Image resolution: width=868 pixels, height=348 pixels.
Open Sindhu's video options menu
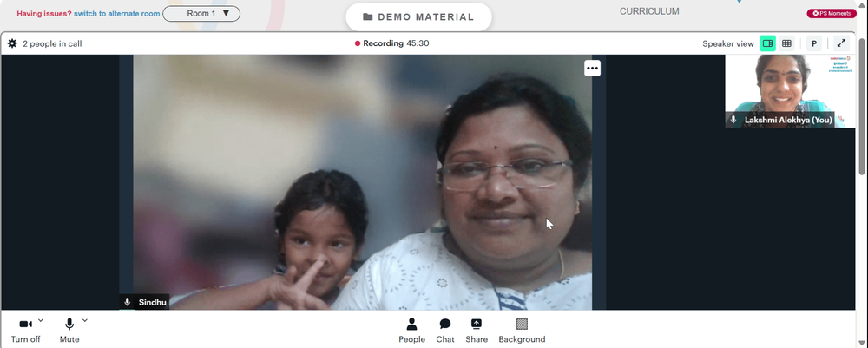[592, 68]
